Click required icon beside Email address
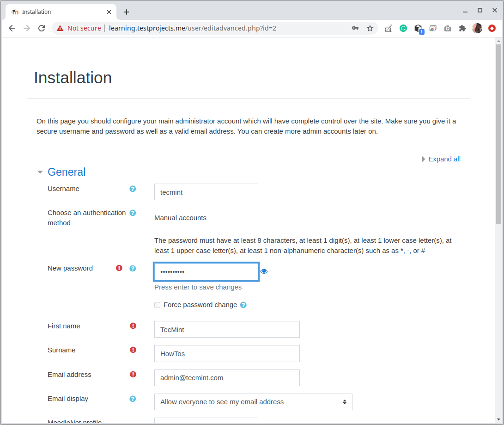 pos(133,374)
